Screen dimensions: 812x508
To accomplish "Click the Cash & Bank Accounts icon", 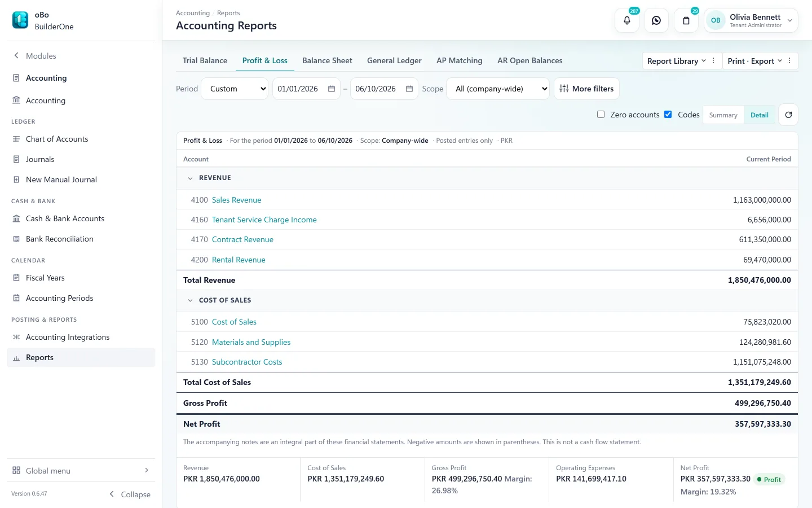I will click(x=16, y=218).
